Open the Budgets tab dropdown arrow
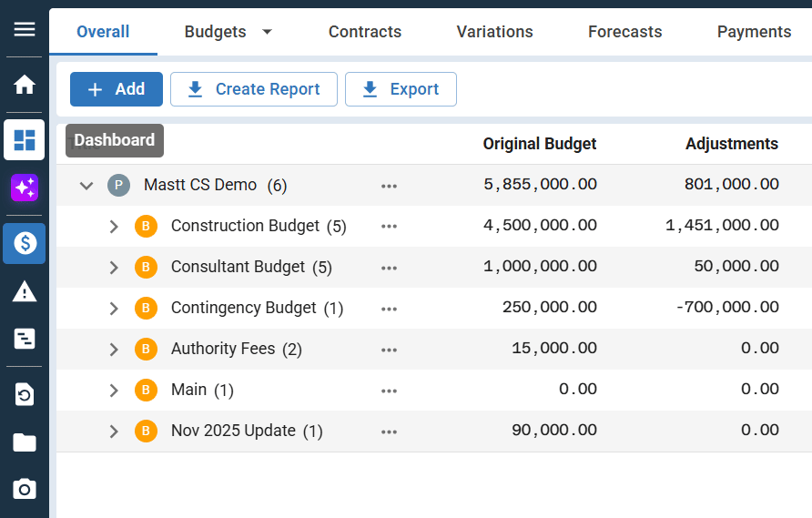The height and width of the screenshot is (518, 812). click(267, 32)
